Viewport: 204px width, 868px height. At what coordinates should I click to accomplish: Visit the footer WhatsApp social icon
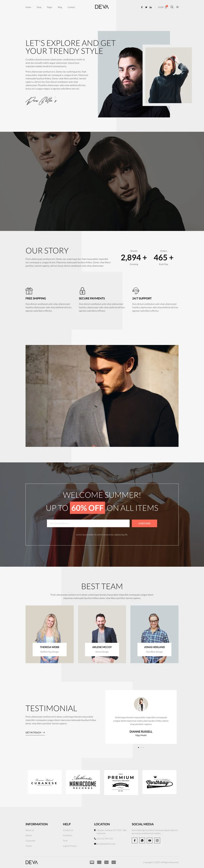[142, 840]
